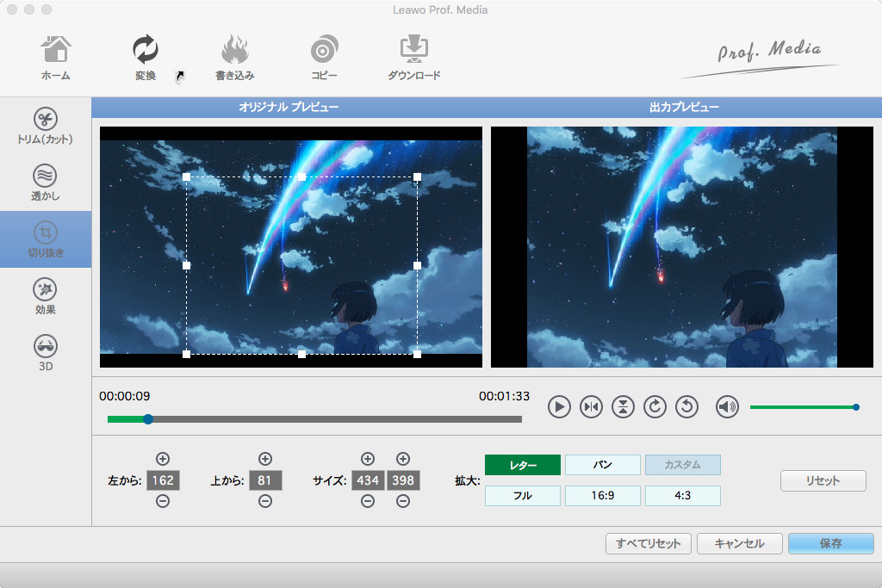Click the top-right crop handle
The width and height of the screenshot is (882, 588).
coord(417,176)
